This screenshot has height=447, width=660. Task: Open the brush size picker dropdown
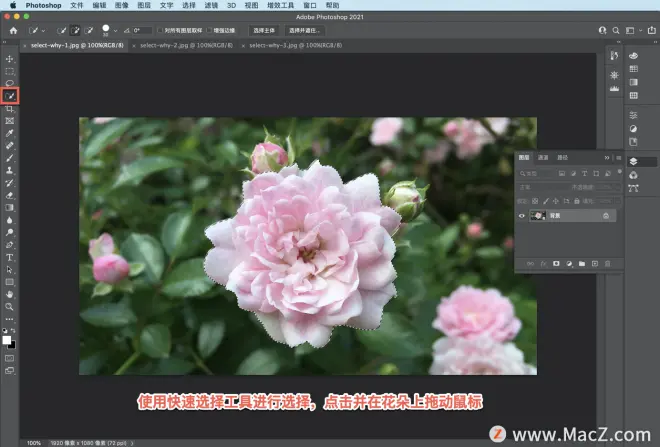pyautogui.click(x=115, y=31)
